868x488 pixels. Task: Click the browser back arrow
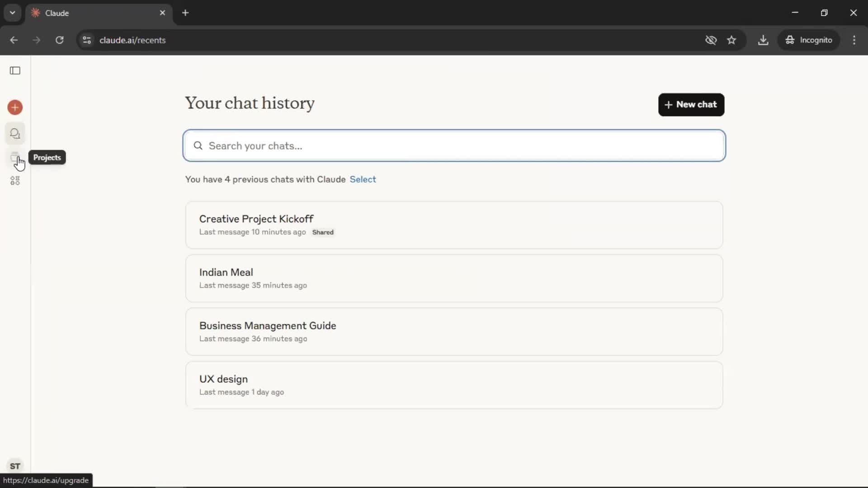click(14, 40)
